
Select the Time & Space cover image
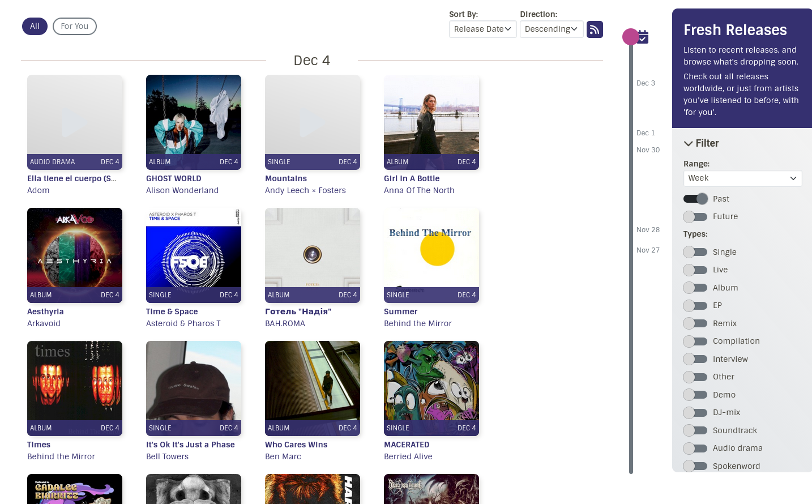coord(194,249)
